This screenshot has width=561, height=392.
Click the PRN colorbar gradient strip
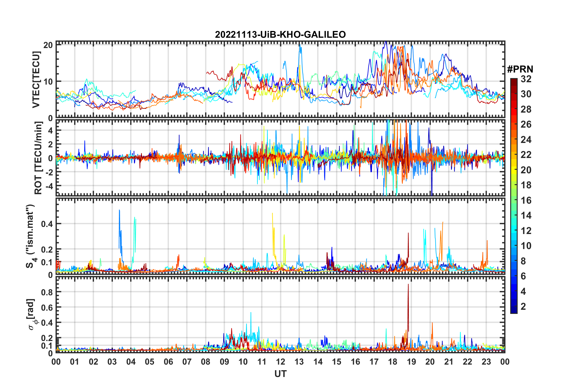point(514,196)
